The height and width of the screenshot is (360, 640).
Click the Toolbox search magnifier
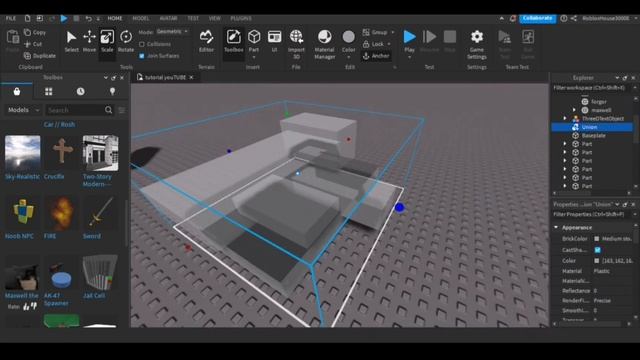[109, 110]
